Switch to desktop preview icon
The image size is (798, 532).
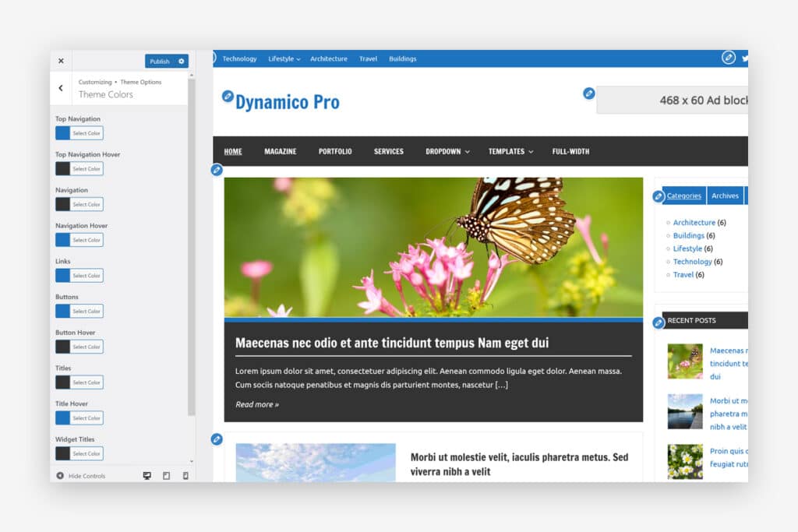[x=147, y=476]
